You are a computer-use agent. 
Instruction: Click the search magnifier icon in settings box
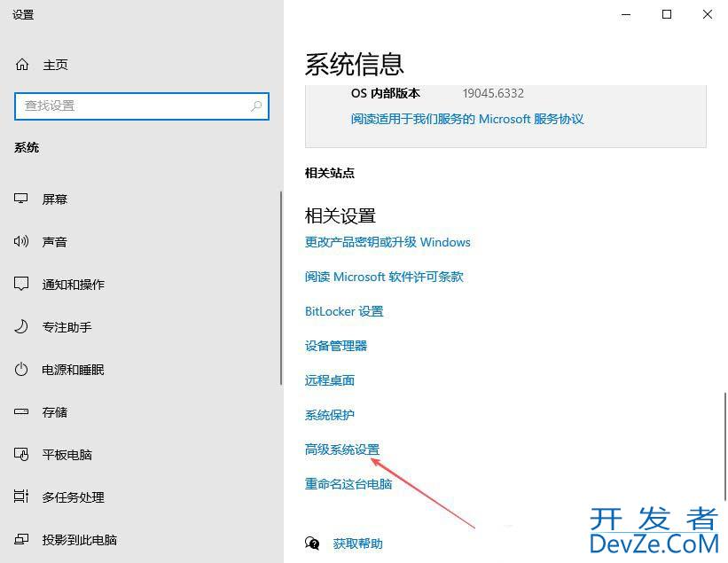[256, 106]
